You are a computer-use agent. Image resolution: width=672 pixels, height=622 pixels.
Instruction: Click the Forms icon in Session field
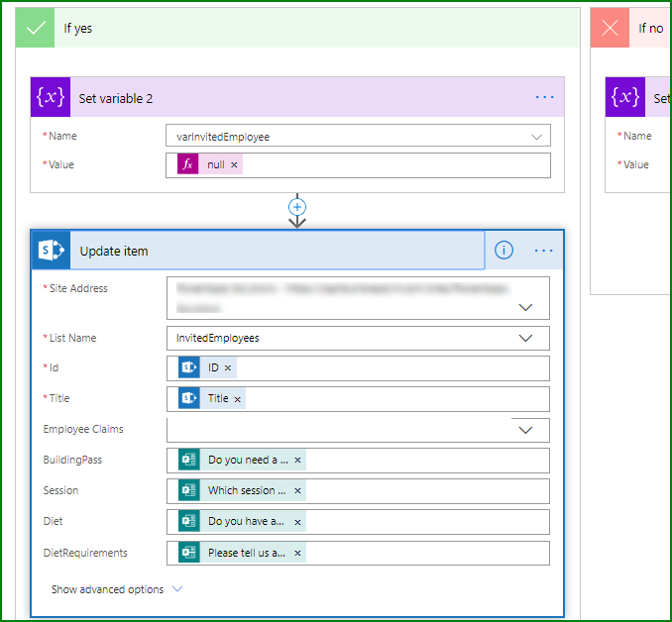(x=189, y=490)
